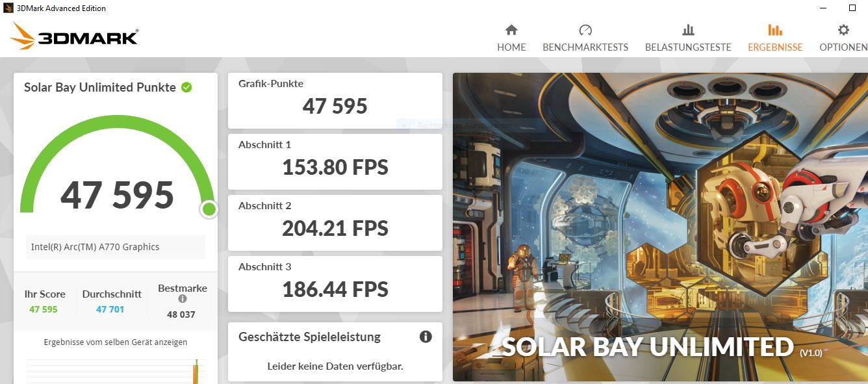The image size is (868, 384).
Task: Click the Abschnitt 1 value 153.80 FPS
Action: pos(335,167)
